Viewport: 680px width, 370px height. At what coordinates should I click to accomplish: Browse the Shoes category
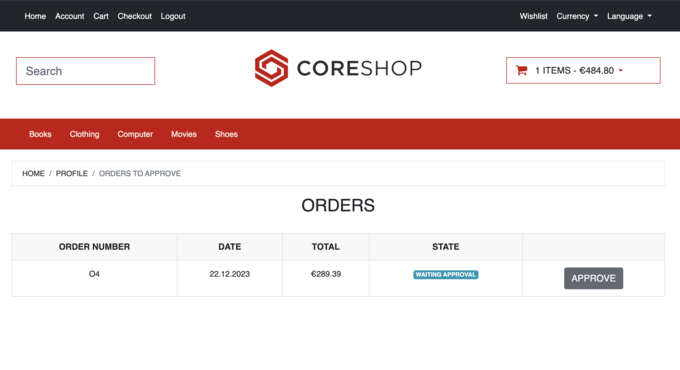coord(226,134)
